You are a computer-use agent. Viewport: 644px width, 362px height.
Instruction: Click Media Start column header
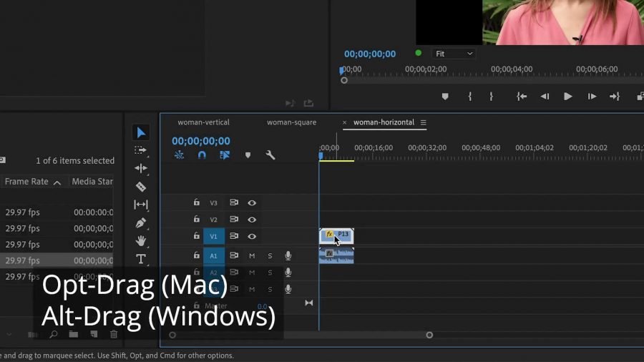click(x=92, y=182)
